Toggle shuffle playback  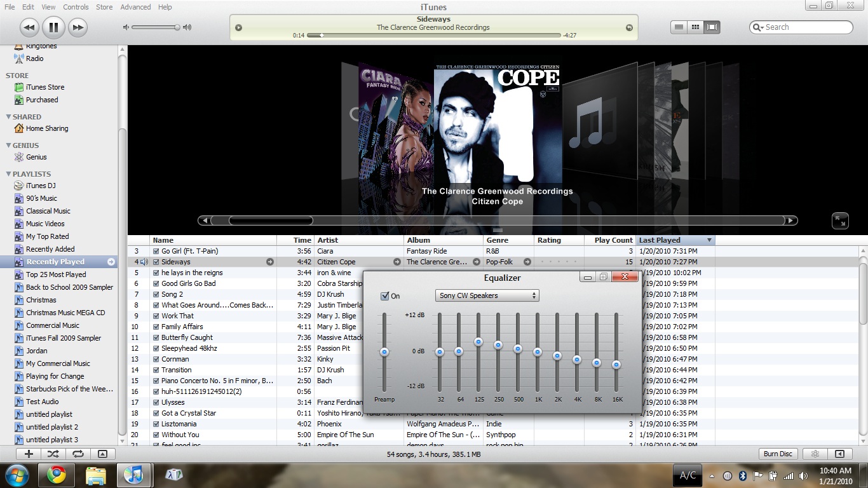pos(53,454)
